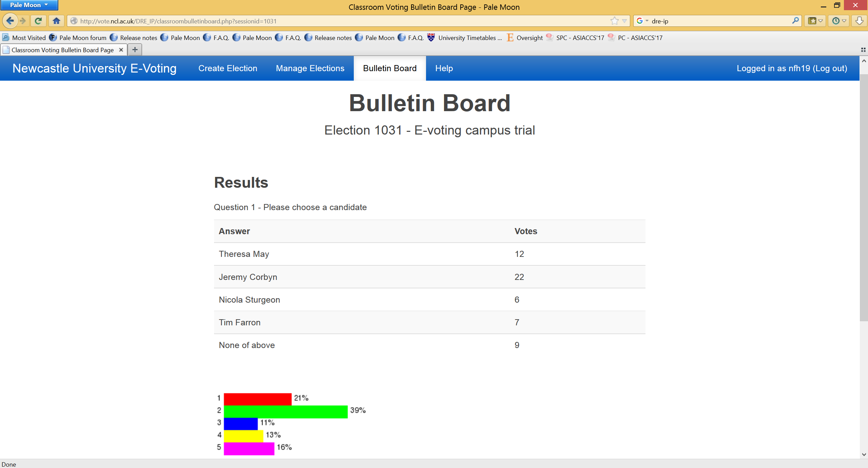The width and height of the screenshot is (868, 468).
Task: Expand the URL history dropdown arrow
Action: tap(624, 21)
